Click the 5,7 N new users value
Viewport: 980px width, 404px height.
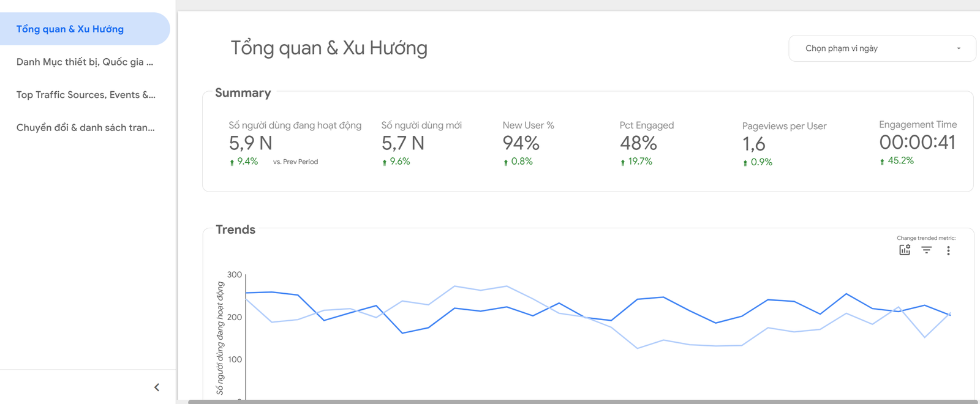(x=403, y=143)
